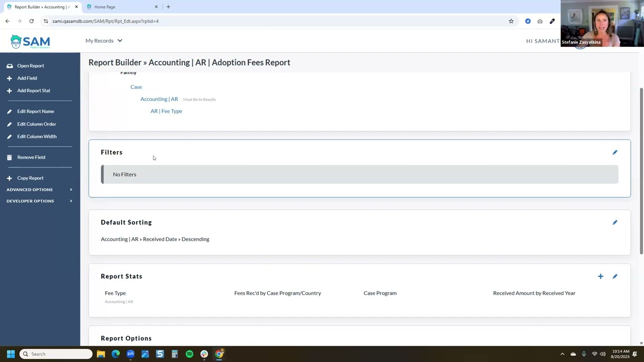644x362 pixels.
Task: Bookmark page with star icon
Action: click(x=511, y=21)
